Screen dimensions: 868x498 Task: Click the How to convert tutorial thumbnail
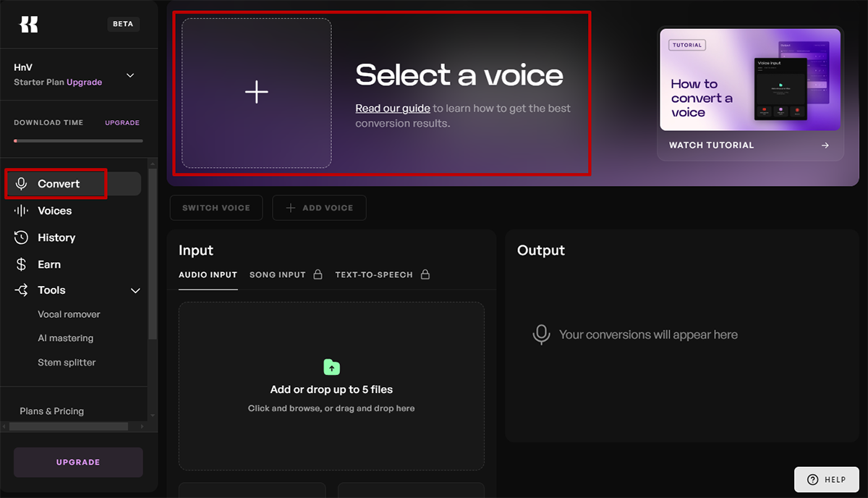coord(750,80)
